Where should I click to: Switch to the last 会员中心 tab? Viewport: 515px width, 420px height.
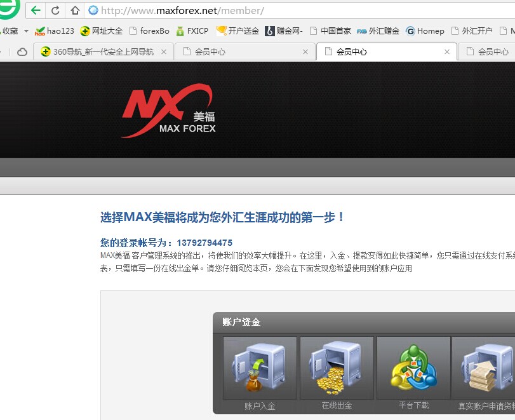click(x=487, y=51)
